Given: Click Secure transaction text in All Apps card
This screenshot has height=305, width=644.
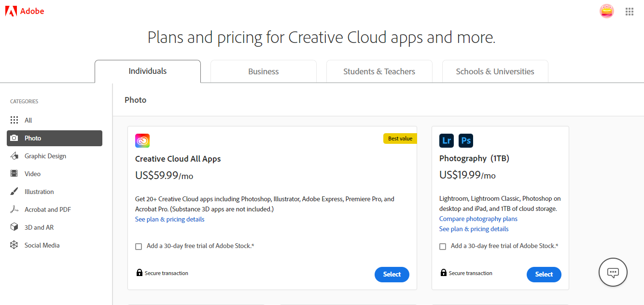Looking at the screenshot, I should [x=167, y=273].
